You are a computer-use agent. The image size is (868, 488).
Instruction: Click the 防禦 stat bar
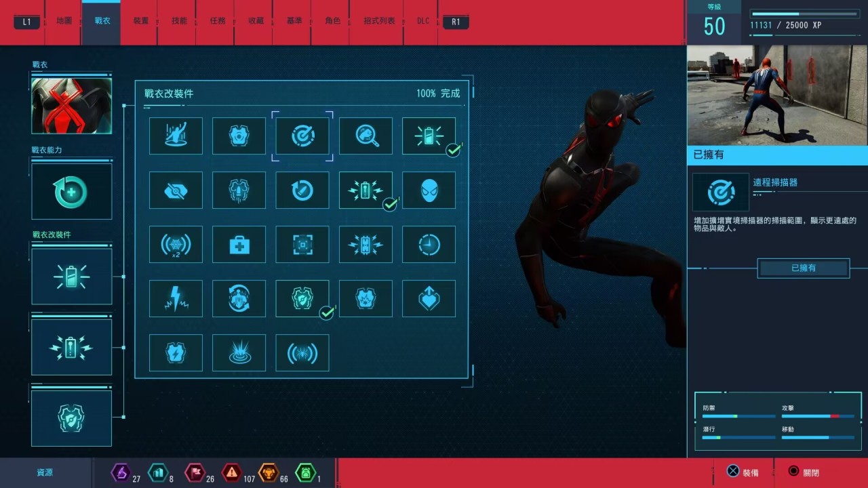click(x=738, y=416)
